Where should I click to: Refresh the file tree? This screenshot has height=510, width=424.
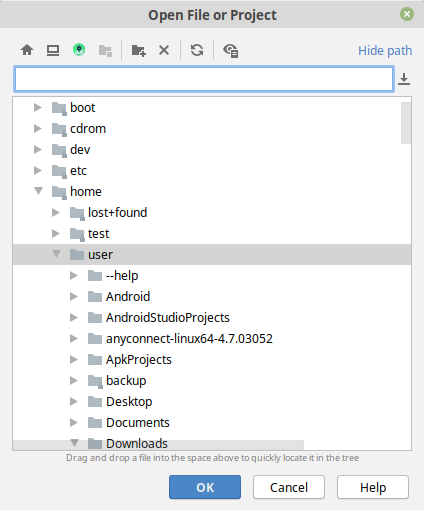[197, 50]
